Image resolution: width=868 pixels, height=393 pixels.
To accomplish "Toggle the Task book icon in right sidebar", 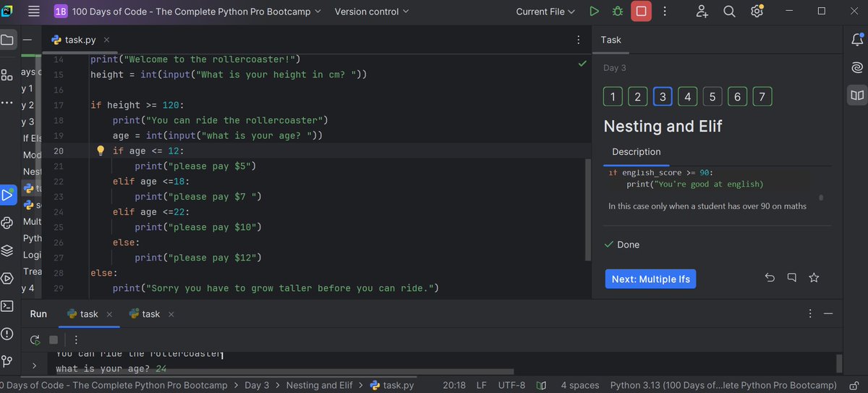I will (x=857, y=95).
